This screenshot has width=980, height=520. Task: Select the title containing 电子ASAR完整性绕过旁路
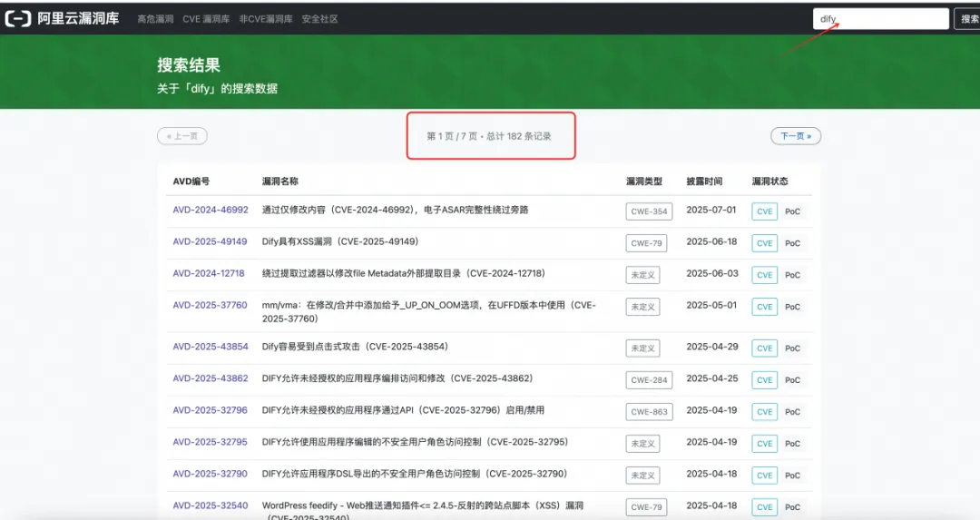pos(395,210)
